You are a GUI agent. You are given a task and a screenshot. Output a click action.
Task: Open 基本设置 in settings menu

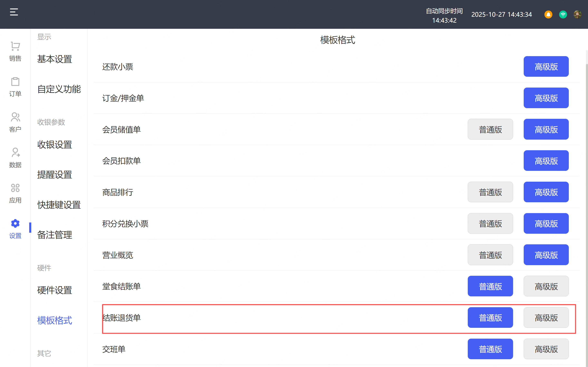pyautogui.click(x=55, y=59)
